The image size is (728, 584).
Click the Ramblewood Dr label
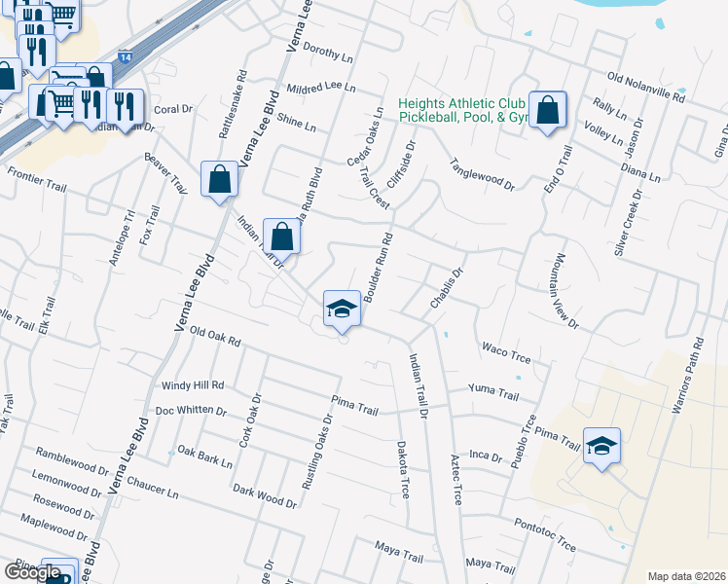pos(72,461)
